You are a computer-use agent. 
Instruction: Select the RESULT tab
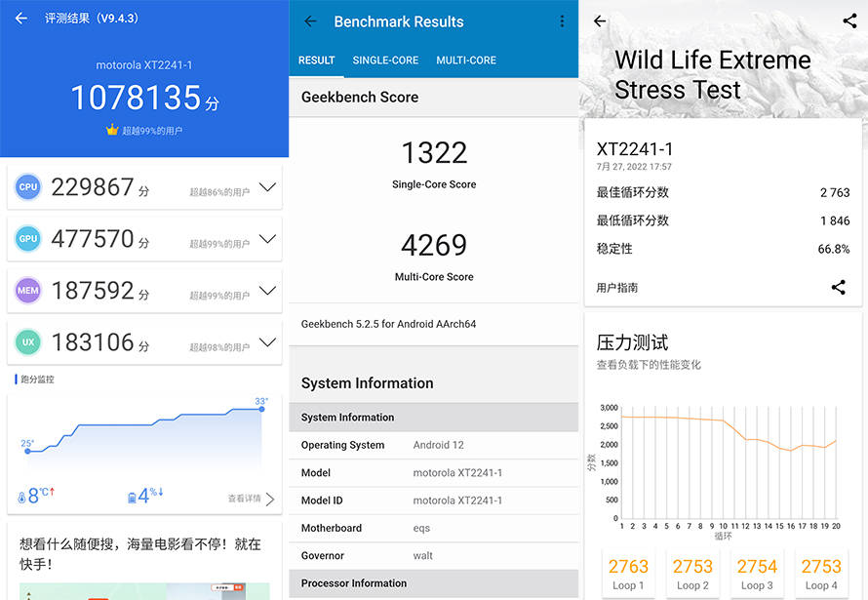(x=316, y=60)
